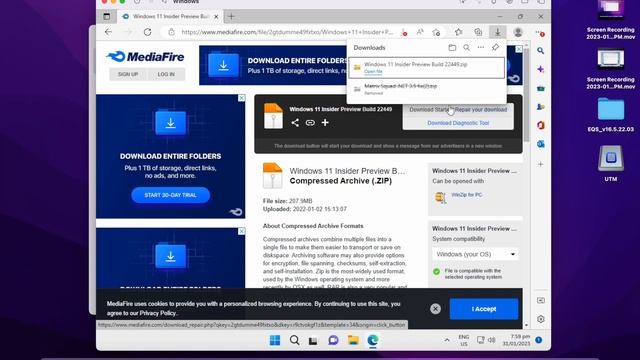This screenshot has width=640, height=360.
Task: Select the removed Matrix Squad download entry
Action: [427, 89]
